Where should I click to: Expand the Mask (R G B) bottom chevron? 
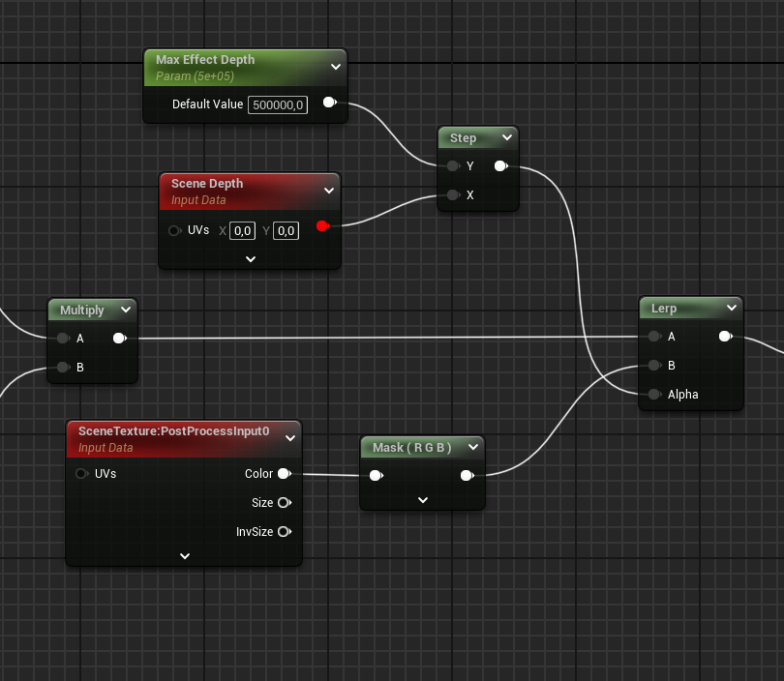tap(422, 500)
